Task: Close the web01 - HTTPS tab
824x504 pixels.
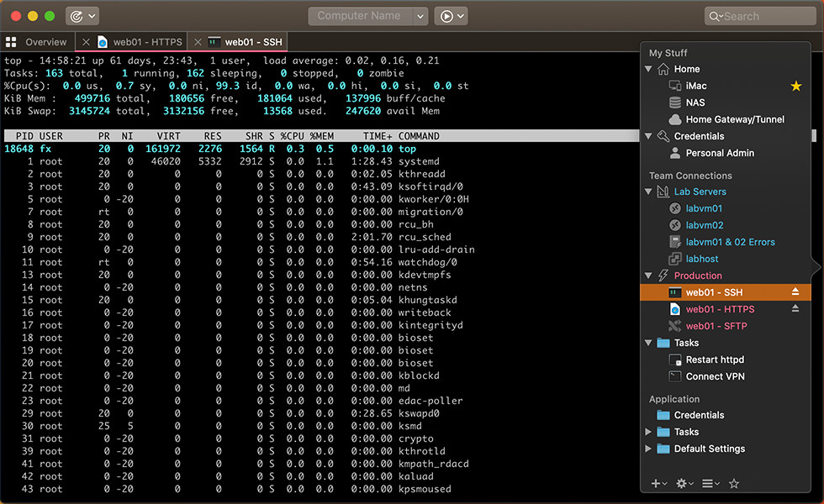Action: 86,42
